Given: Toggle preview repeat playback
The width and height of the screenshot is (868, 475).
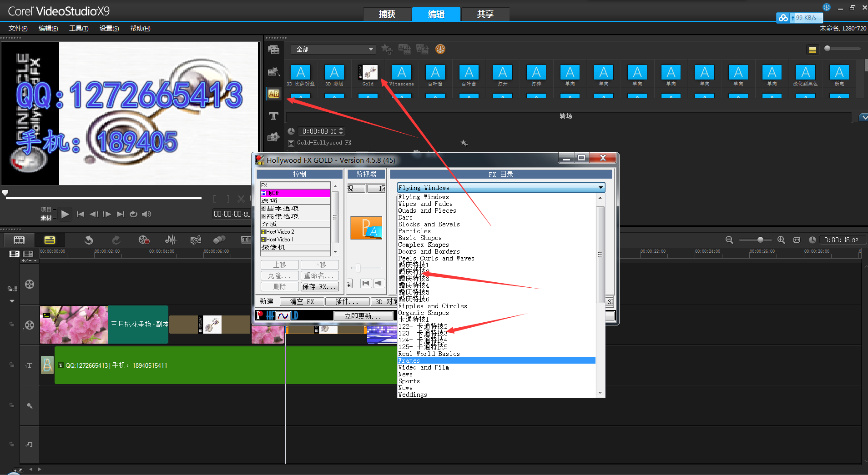Looking at the screenshot, I should [x=133, y=214].
